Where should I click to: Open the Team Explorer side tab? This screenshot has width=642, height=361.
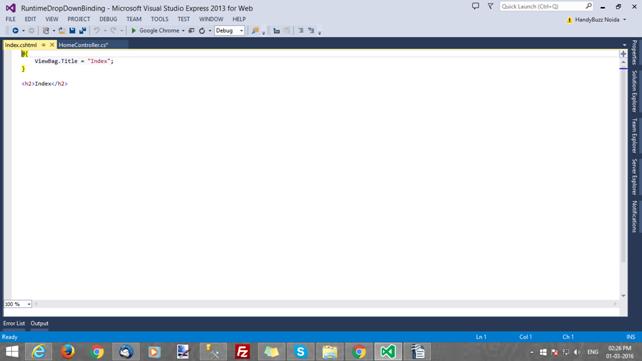pos(635,135)
